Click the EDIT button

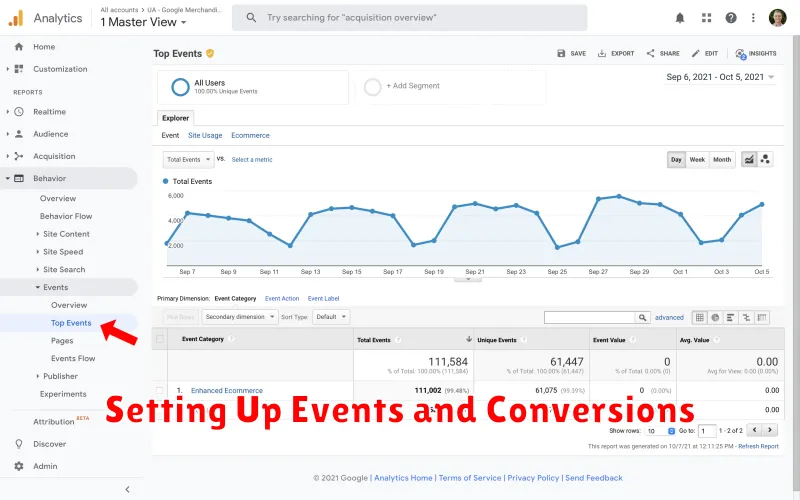click(x=705, y=54)
